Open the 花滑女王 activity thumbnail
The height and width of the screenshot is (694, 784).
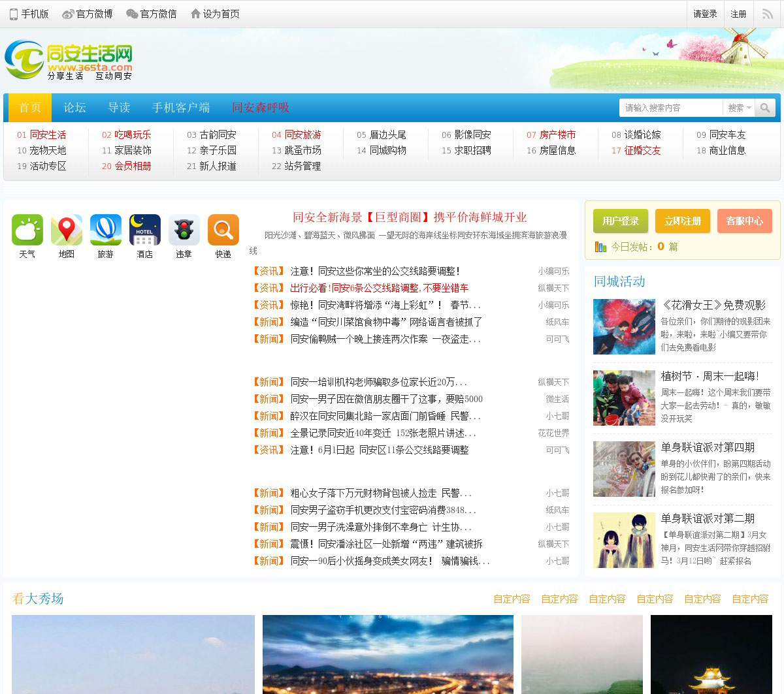(x=624, y=326)
